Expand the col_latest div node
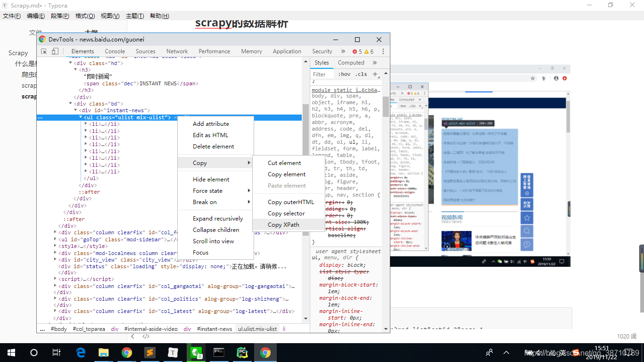The height and width of the screenshot is (362, 644). point(56,311)
